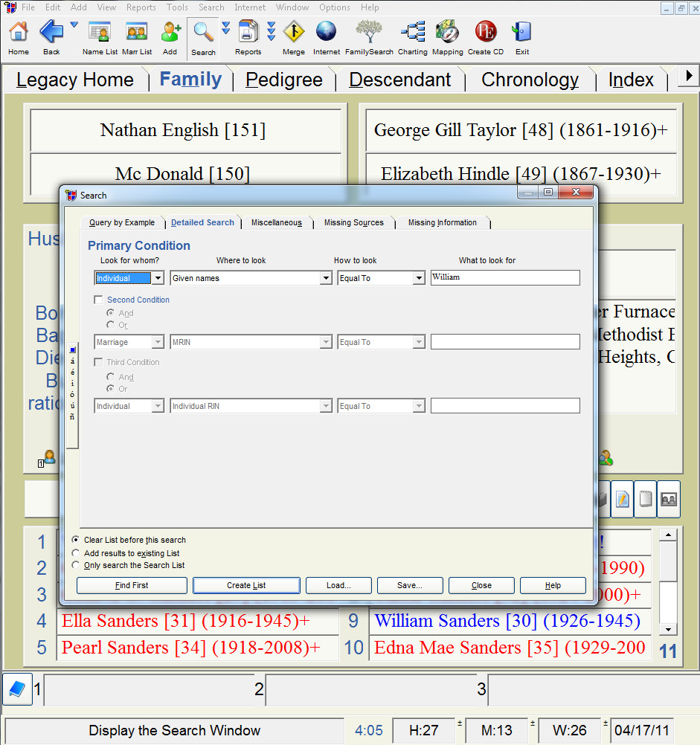Select Third Condition And radio
Image resolution: width=700 pixels, height=745 pixels.
(x=110, y=376)
